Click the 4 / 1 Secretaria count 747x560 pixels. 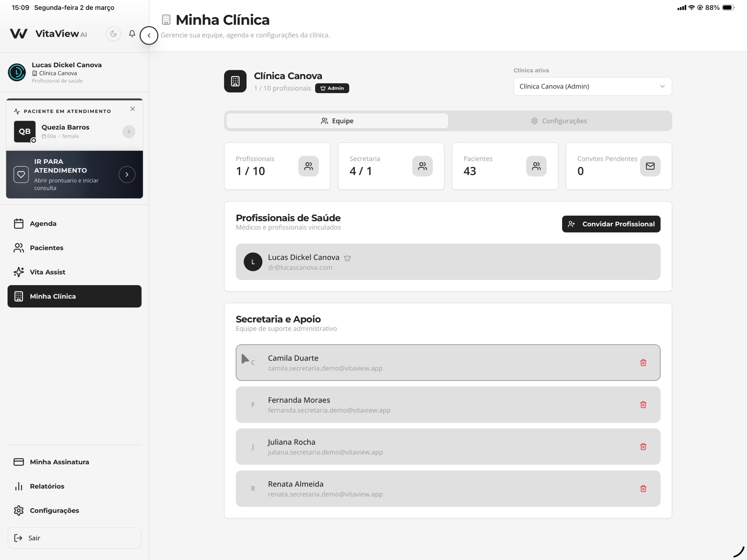tap(361, 171)
